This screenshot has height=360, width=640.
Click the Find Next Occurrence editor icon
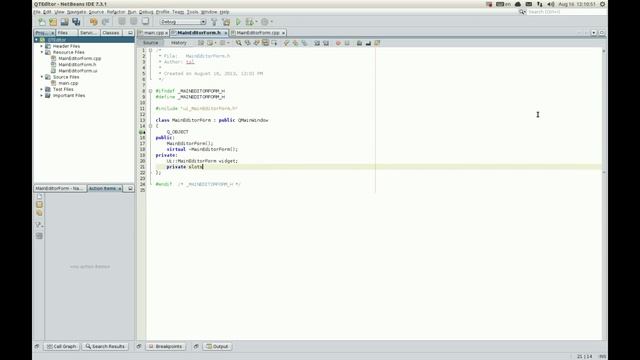pyautogui.click(x=256, y=43)
